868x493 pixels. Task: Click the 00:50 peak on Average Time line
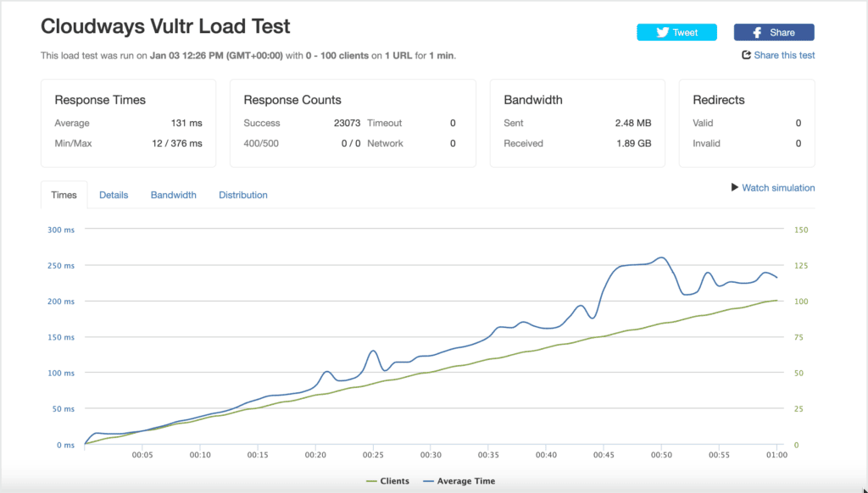[x=661, y=258]
